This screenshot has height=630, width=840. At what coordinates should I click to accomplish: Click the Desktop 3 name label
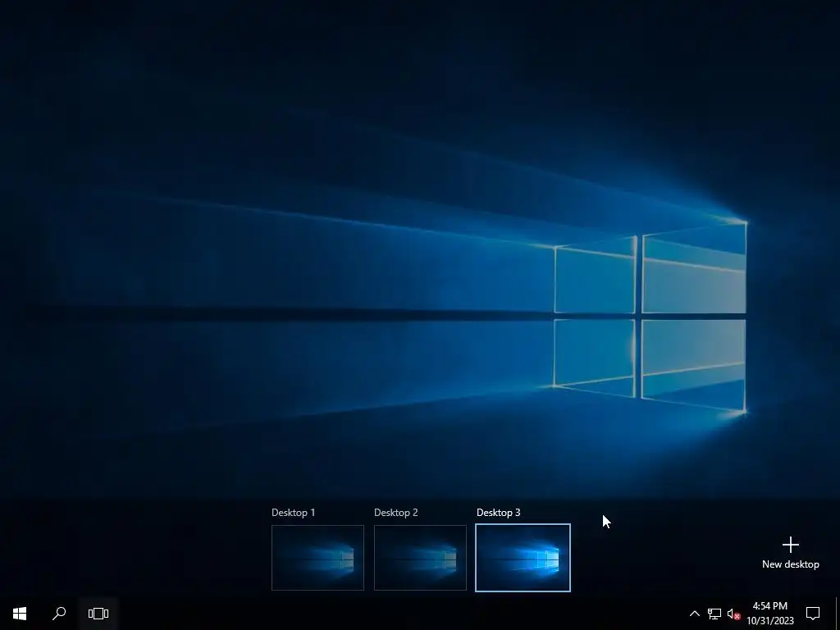[498, 513]
